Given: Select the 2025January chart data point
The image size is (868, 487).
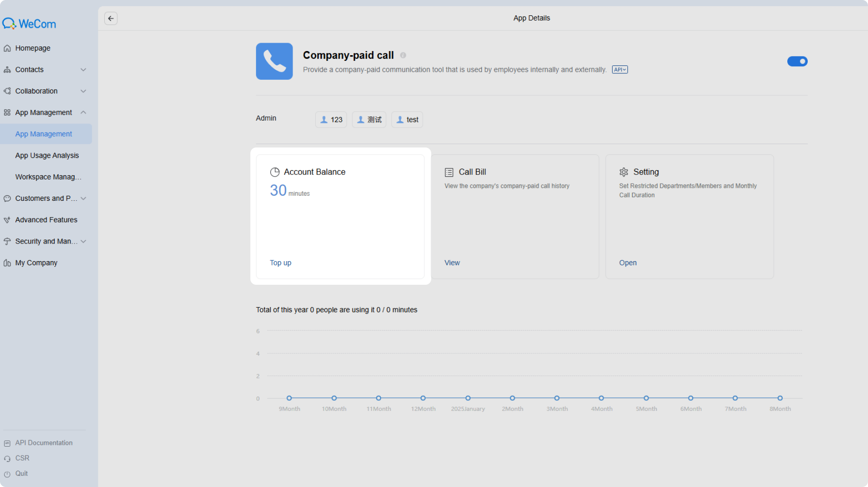Looking at the screenshot, I should pos(468,398).
